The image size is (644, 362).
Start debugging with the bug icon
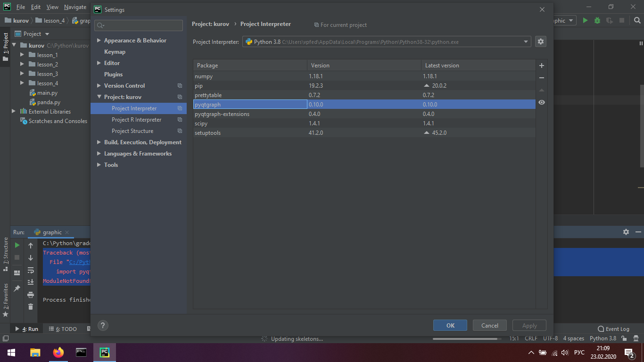(597, 20)
